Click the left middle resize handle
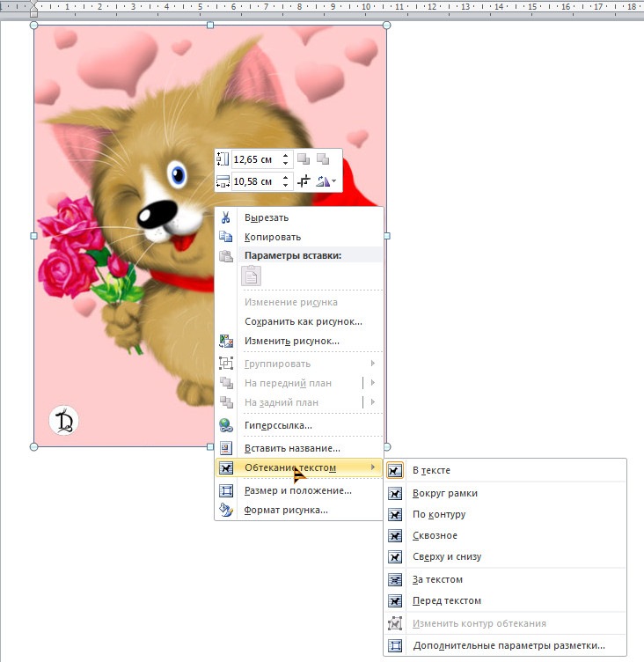The width and height of the screenshot is (644, 662). (33, 236)
